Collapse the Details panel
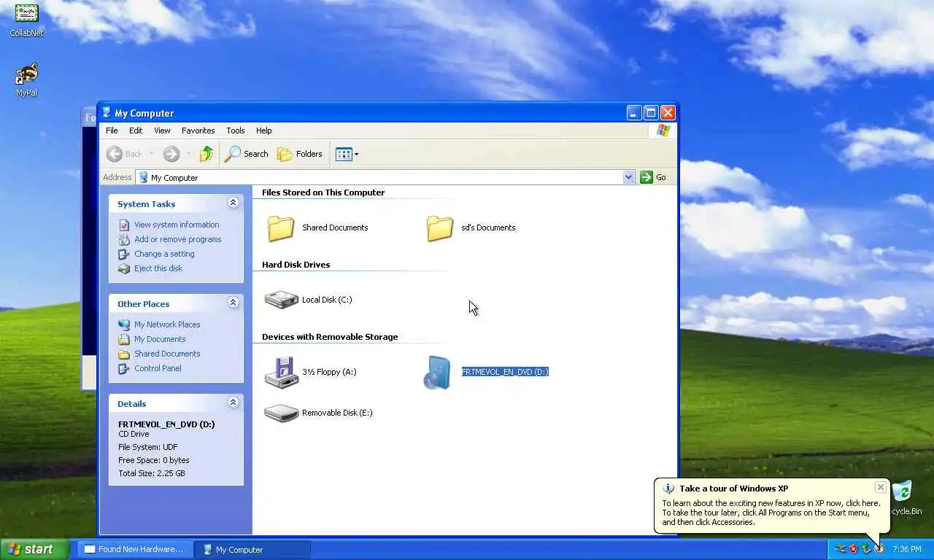 point(233,402)
